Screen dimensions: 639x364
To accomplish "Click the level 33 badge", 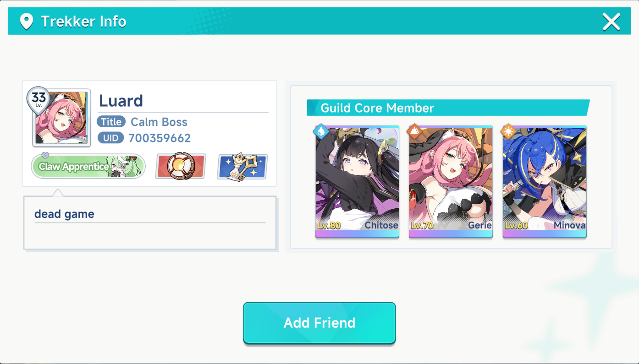I will click(x=39, y=99).
